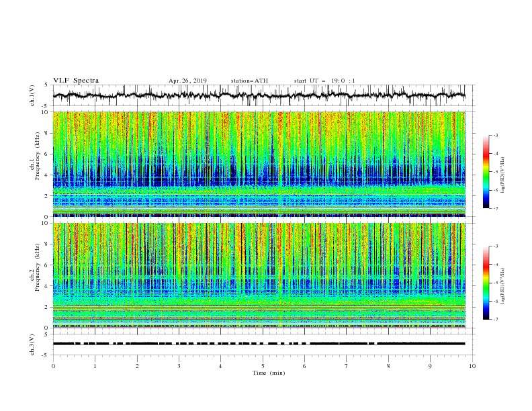Click the "1" minute tick label on time axis
The height and width of the screenshot is (411, 532).
(95, 366)
